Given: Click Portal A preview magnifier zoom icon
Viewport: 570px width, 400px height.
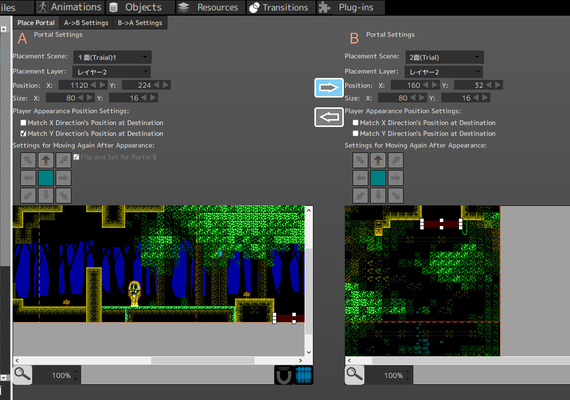Looking at the screenshot, I should [22, 375].
